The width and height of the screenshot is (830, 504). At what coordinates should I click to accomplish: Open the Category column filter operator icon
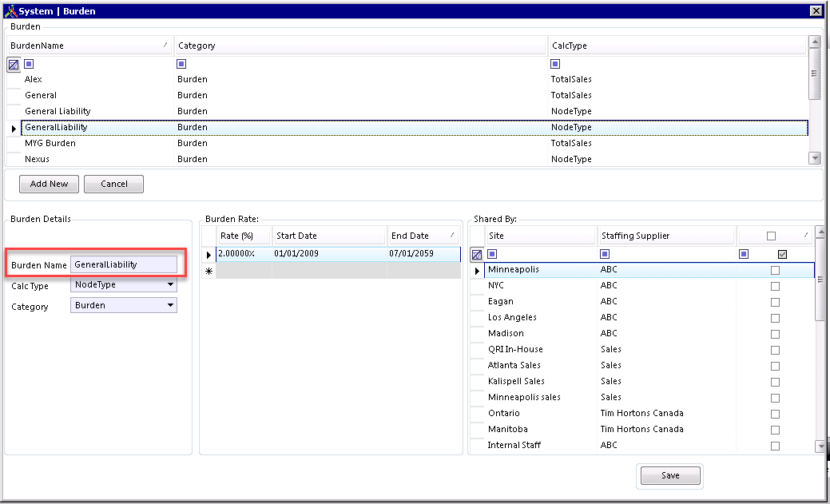tap(181, 64)
